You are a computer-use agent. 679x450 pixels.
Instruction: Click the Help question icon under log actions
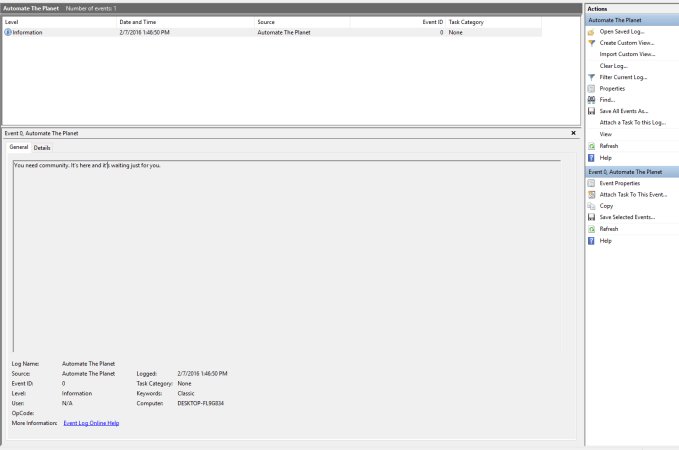591,158
